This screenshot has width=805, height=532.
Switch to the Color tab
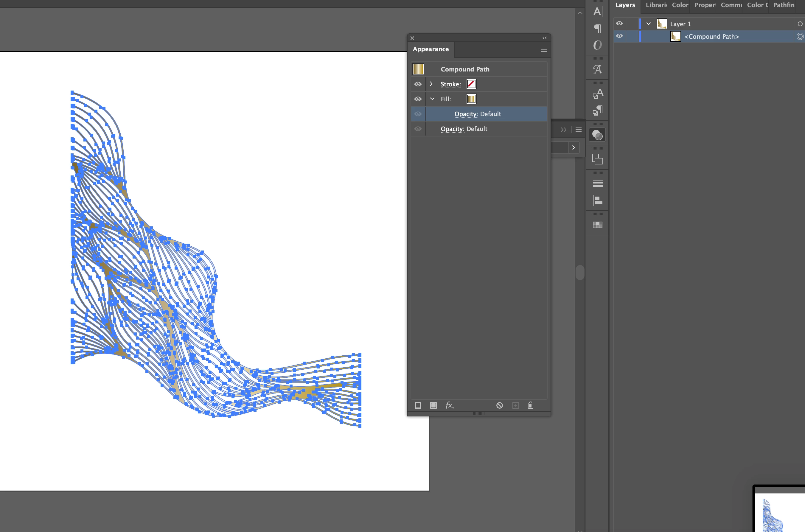[x=680, y=5]
